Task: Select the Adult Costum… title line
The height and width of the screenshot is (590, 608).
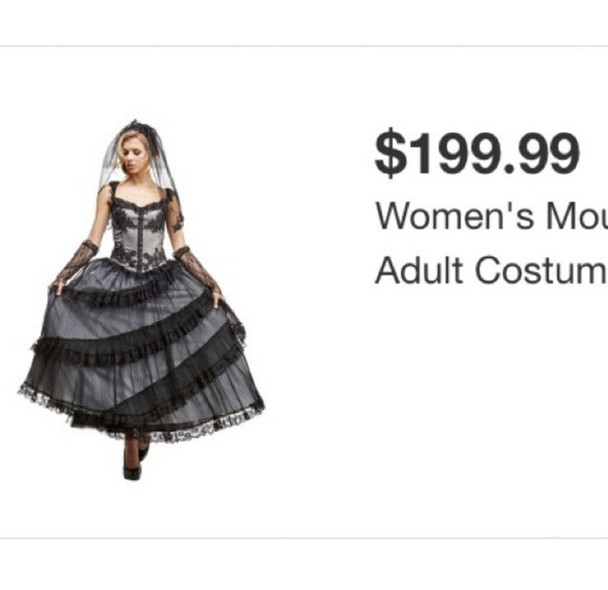Action: click(x=492, y=270)
